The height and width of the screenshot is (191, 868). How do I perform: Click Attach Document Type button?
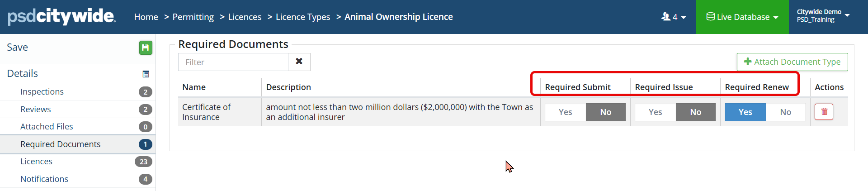coord(792,62)
